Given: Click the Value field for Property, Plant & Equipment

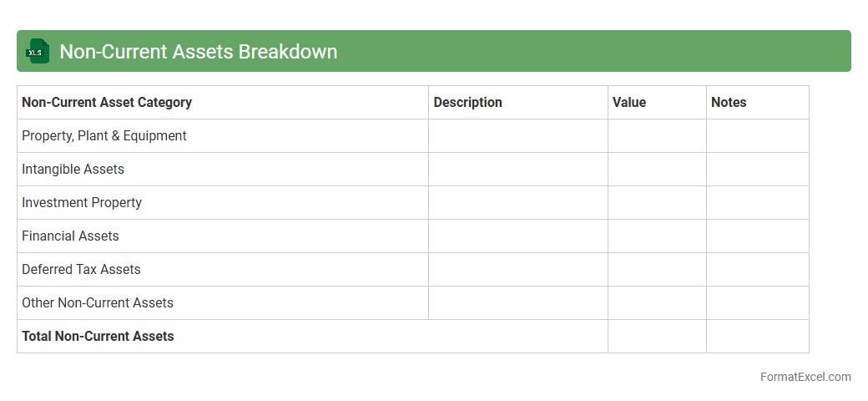Looking at the screenshot, I should [657, 135].
